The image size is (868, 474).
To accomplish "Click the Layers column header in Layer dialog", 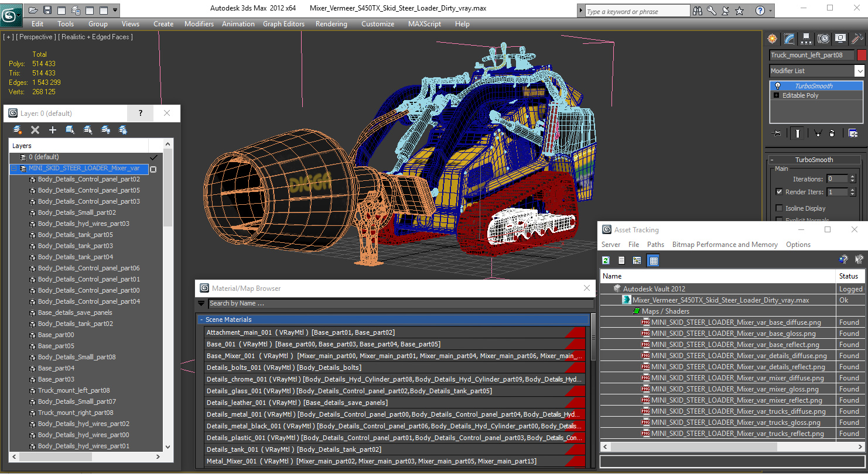I will 79,146.
